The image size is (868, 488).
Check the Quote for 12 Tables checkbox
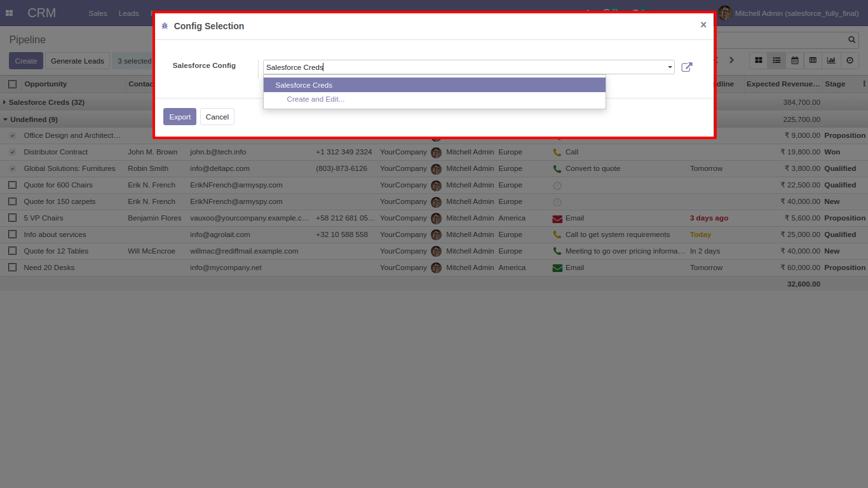(13, 251)
